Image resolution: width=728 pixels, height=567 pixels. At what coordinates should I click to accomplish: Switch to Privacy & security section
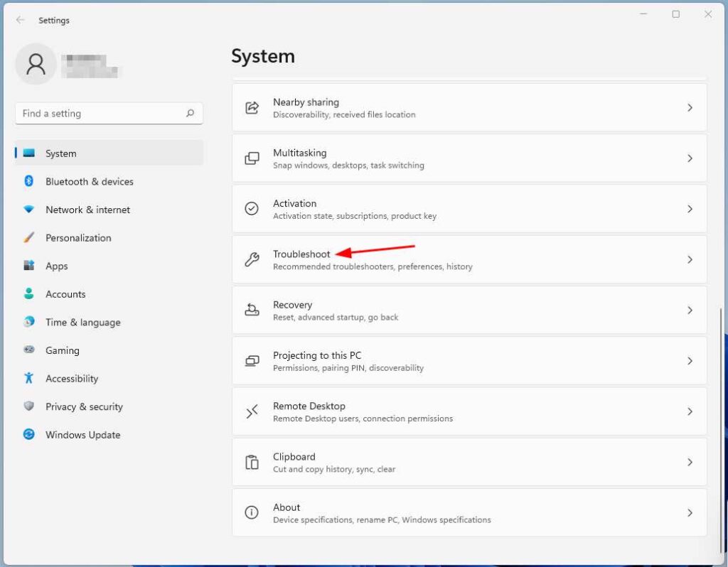(x=83, y=406)
